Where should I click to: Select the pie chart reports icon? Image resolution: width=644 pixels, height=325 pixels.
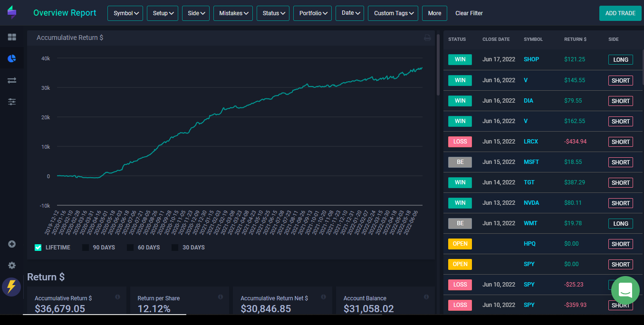[12, 58]
